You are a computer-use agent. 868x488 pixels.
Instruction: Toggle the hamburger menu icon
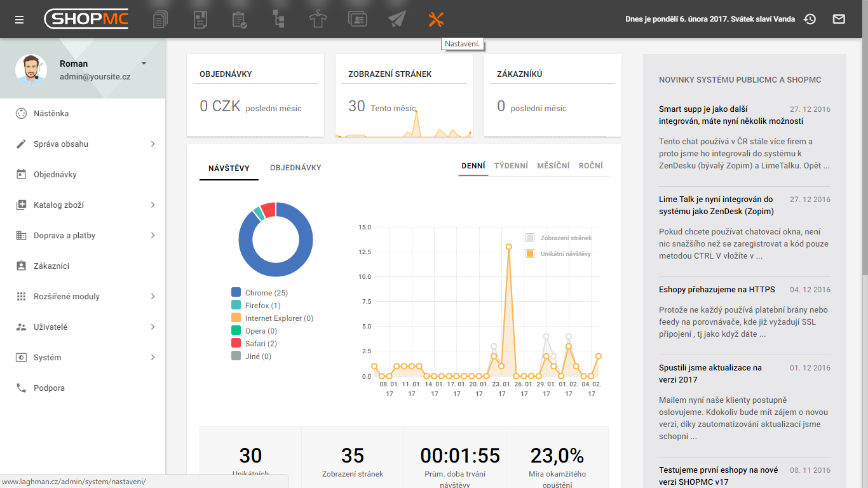tap(20, 19)
